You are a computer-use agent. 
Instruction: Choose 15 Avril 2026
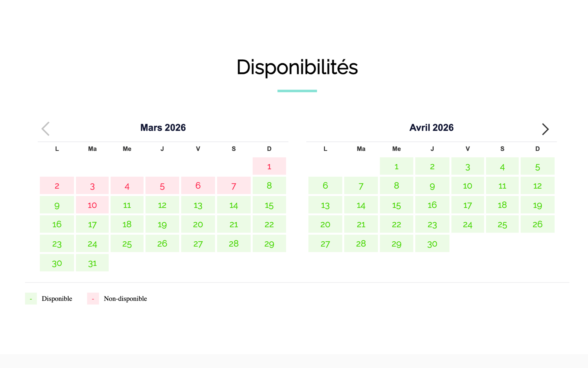pyautogui.click(x=396, y=205)
